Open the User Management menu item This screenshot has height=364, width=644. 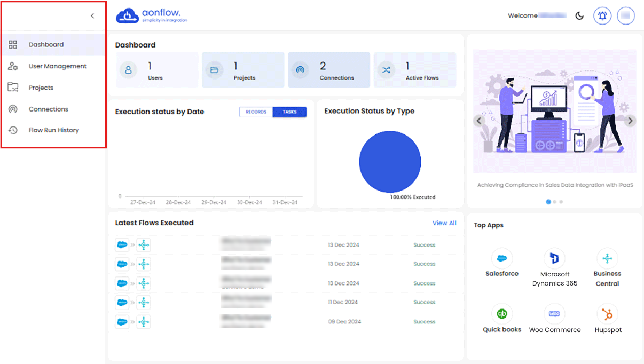[x=57, y=66]
